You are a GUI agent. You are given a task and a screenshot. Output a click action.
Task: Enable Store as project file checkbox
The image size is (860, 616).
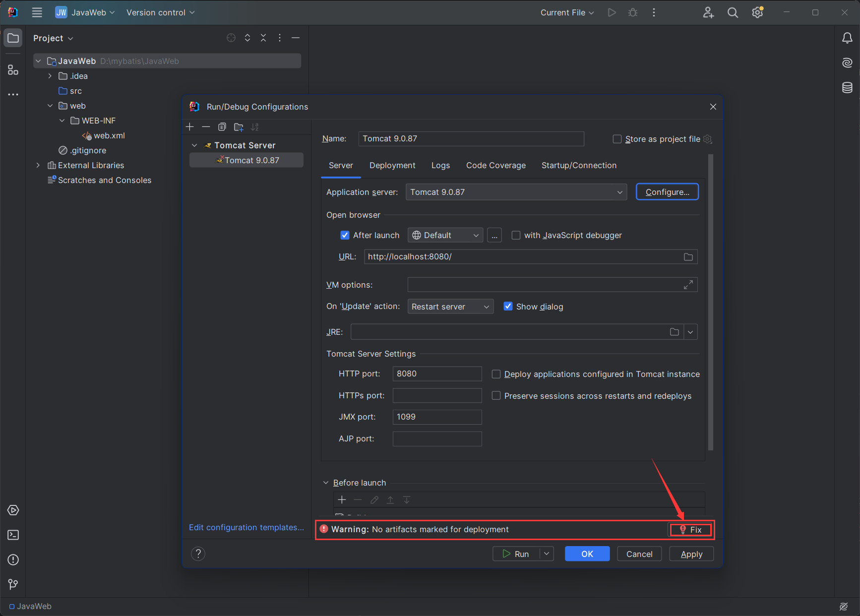tap(617, 139)
